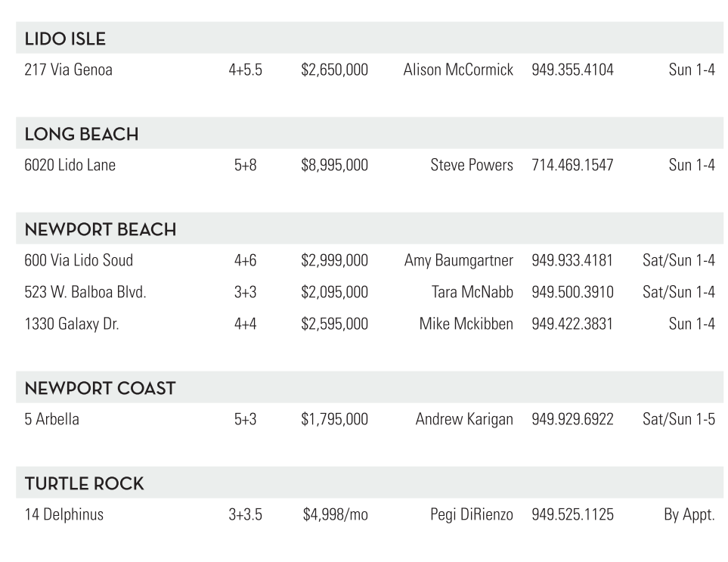Screen dimensions: 728x562
Task: Click the NEWPORT COAST section header
Action: [100, 389]
